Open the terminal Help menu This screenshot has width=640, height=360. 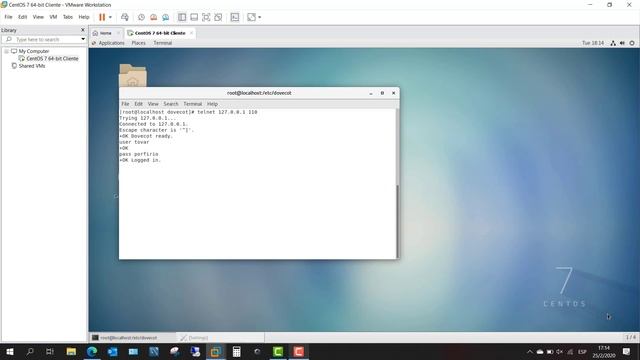tap(212, 104)
